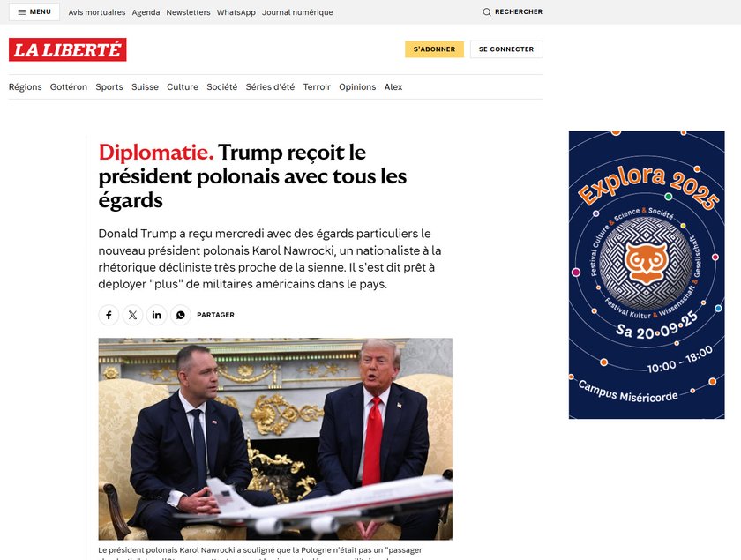Click the Rechercher magnifier icon
Screen dimensions: 741x560
tap(487, 11)
